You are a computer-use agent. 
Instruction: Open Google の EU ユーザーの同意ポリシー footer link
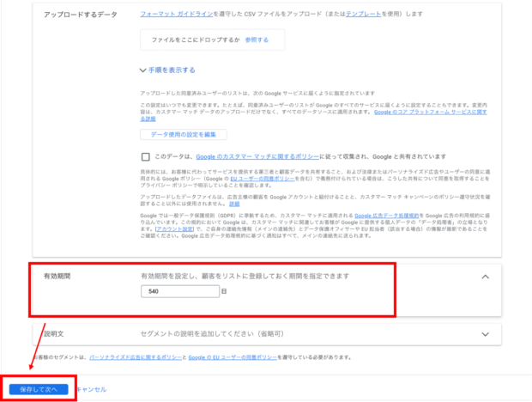[233, 357]
